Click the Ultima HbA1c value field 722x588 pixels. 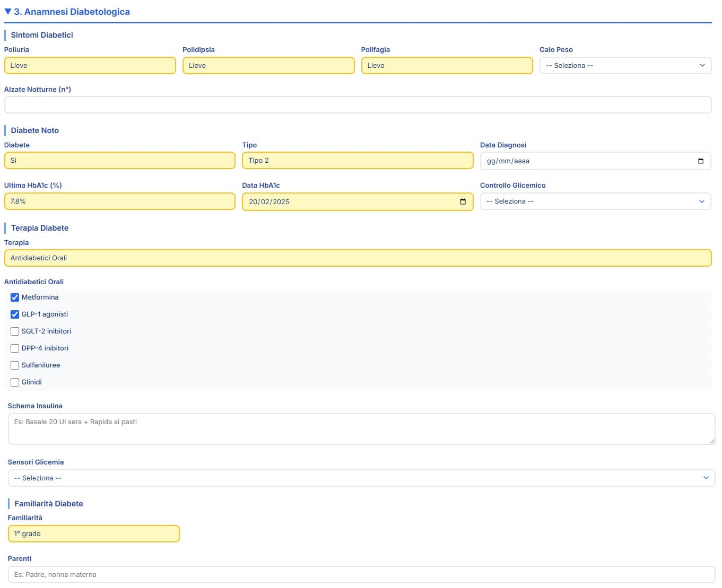pyautogui.click(x=119, y=201)
